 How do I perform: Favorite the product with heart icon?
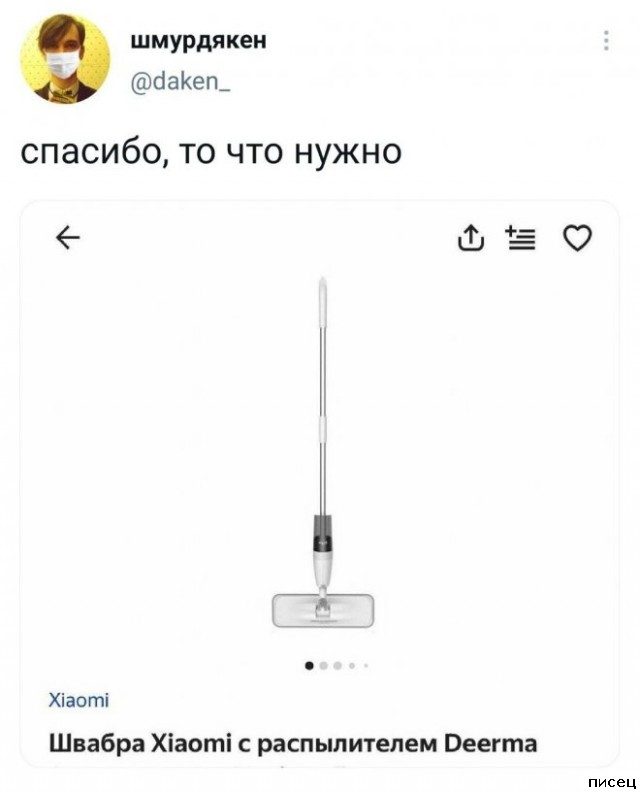click(577, 238)
